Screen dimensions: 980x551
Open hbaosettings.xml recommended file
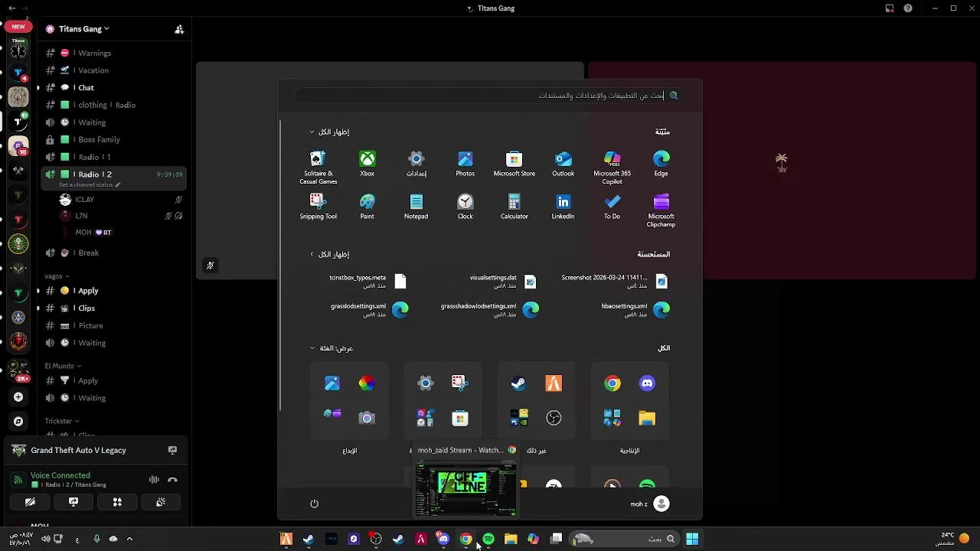click(x=635, y=309)
